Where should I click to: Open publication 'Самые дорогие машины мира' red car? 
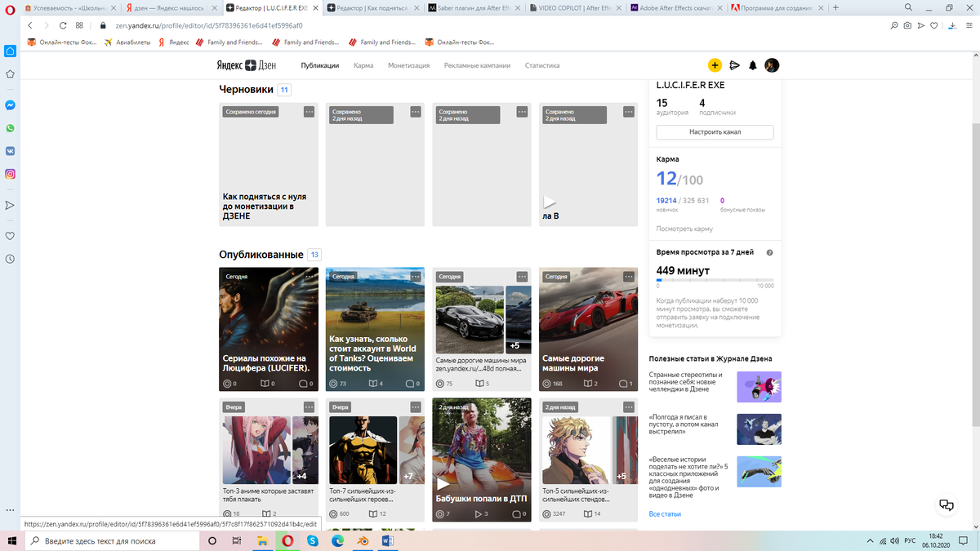588,329
